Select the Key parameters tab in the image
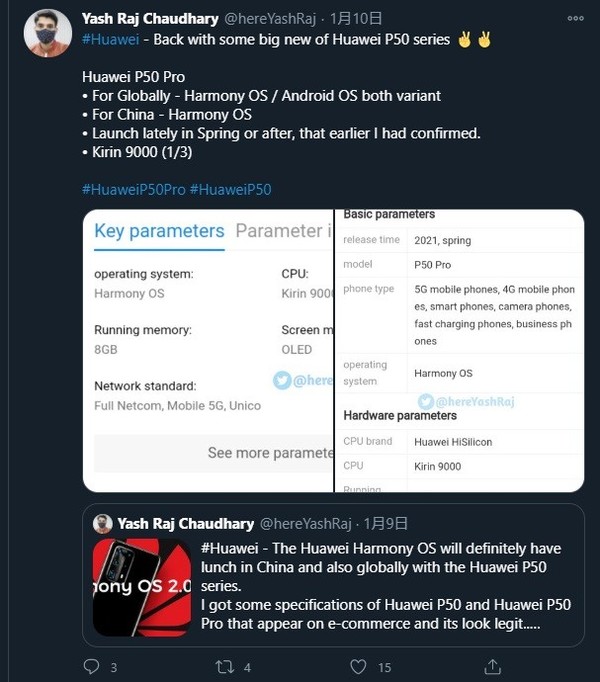 pos(159,231)
